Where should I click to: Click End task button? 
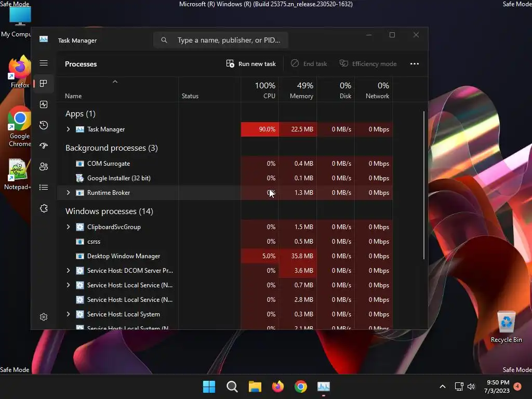coord(309,64)
